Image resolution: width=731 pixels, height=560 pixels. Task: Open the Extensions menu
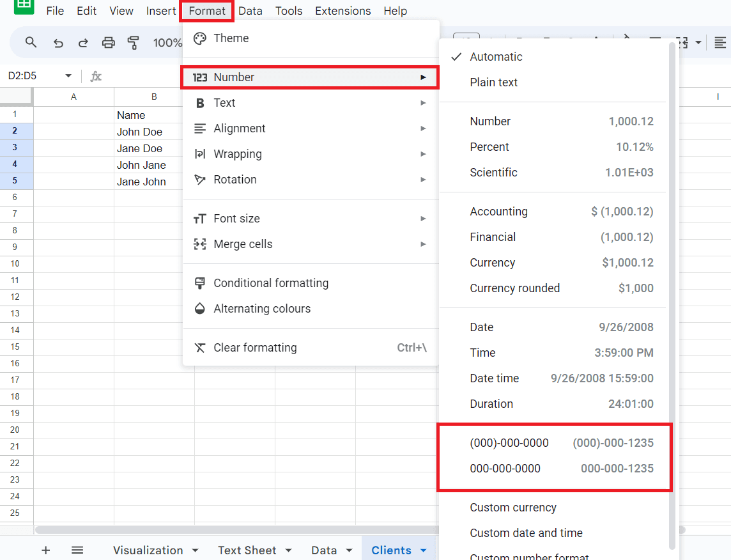coord(343,11)
